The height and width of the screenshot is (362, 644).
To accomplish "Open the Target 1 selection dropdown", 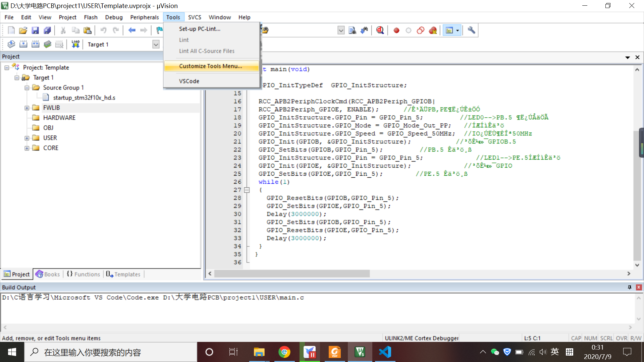I will click(156, 44).
